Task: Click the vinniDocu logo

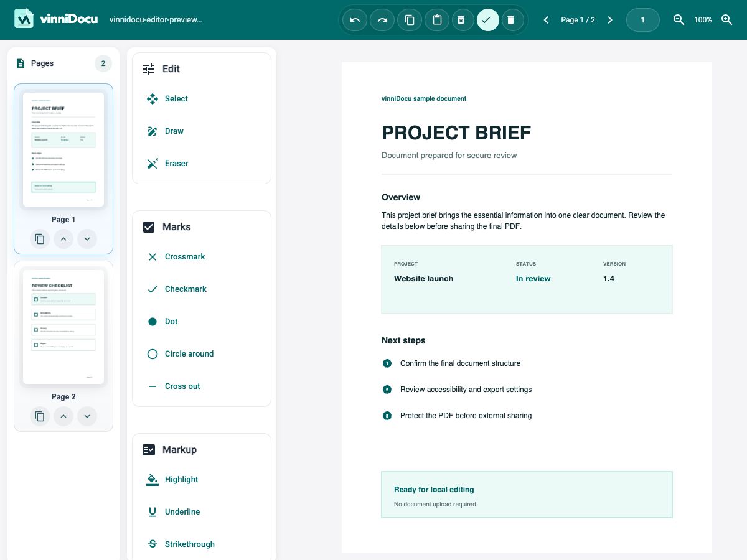Action: tap(56, 19)
